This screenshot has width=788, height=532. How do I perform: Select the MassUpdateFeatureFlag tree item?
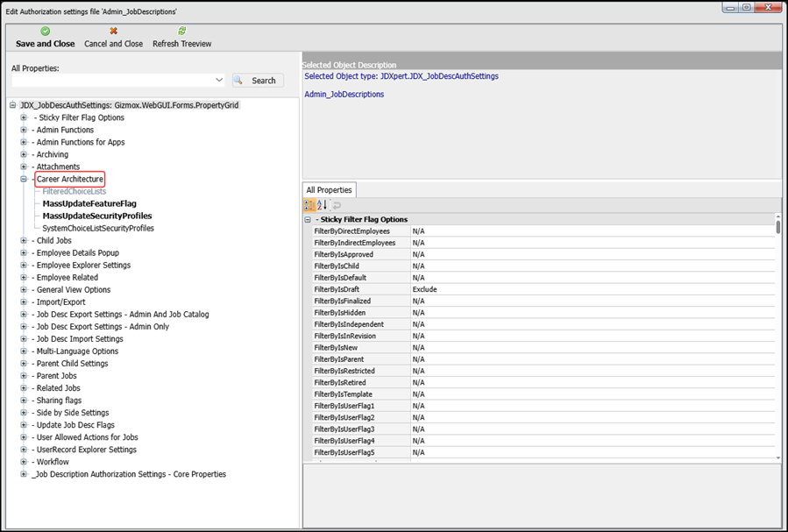89,203
